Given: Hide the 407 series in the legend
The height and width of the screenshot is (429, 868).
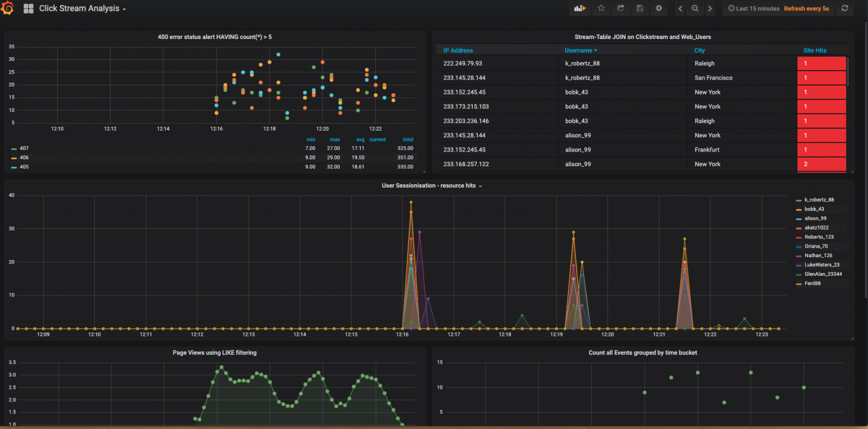Looking at the screenshot, I should click(x=24, y=148).
